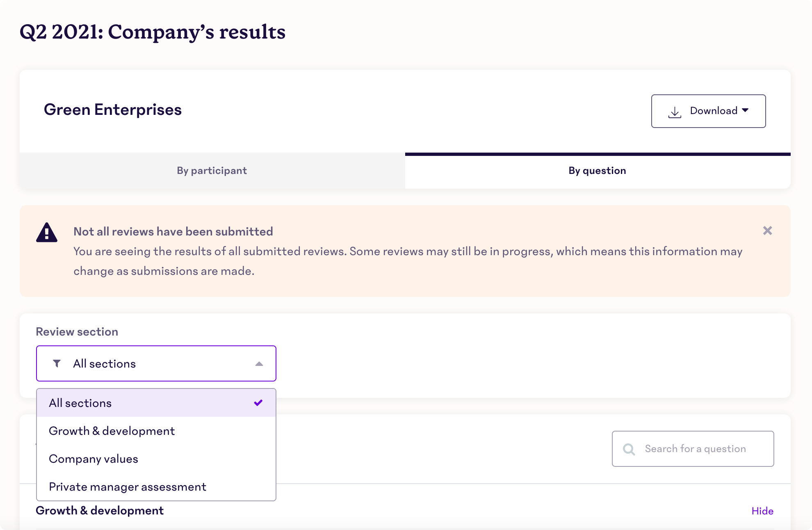This screenshot has width=812, height=530.
Task: Focus the Search for a question field
Action: click(x=693, y=449)
